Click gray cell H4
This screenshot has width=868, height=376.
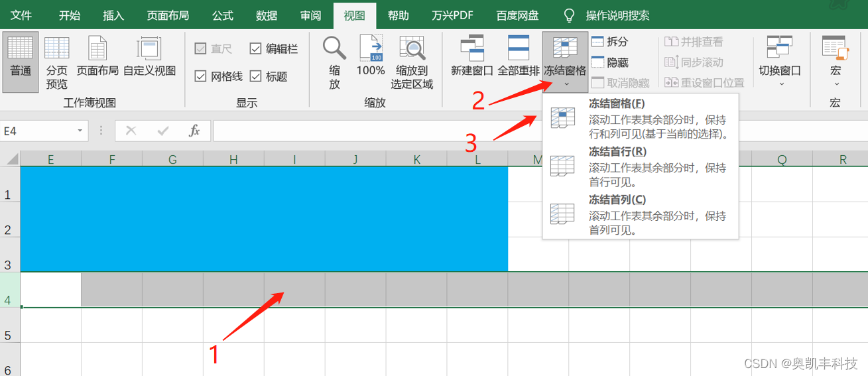tap(233, 290)
